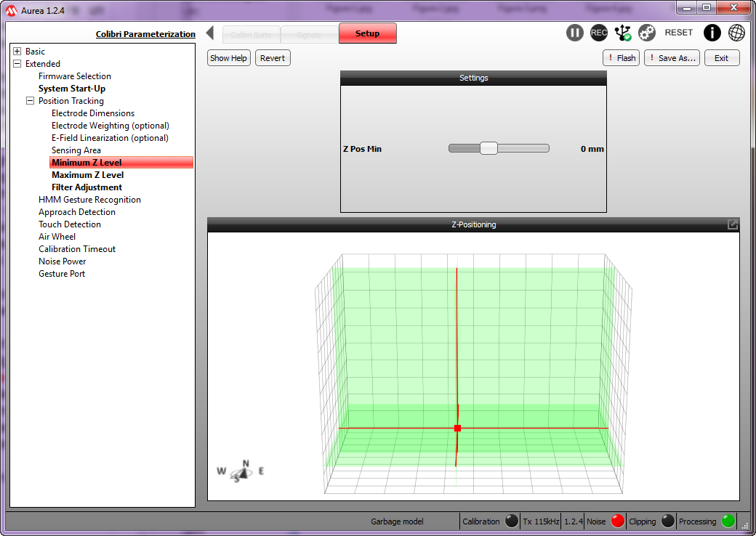Open the info icon in top bar
This screenshot has width=756, height=536.
[x=712, y=33]
